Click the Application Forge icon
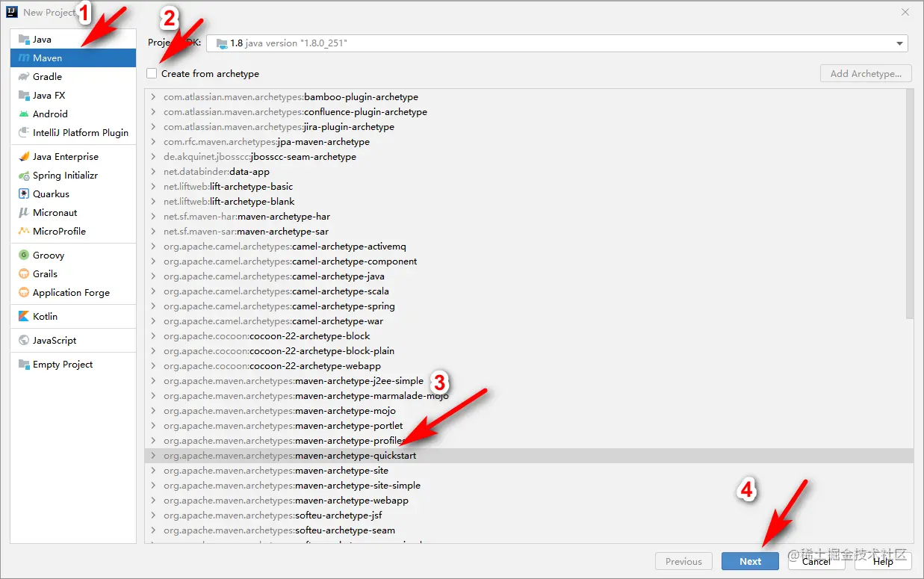Screen dimensions: 924x579 point(24,293)
